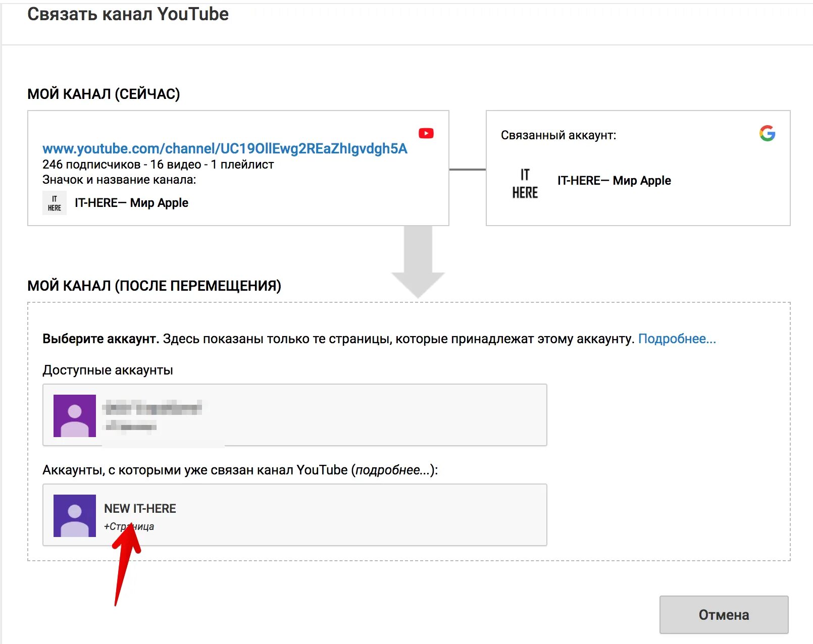Click the red YouTube logo icon
Viewport: 813px width, 644px height.
click(x=426, y=133)
